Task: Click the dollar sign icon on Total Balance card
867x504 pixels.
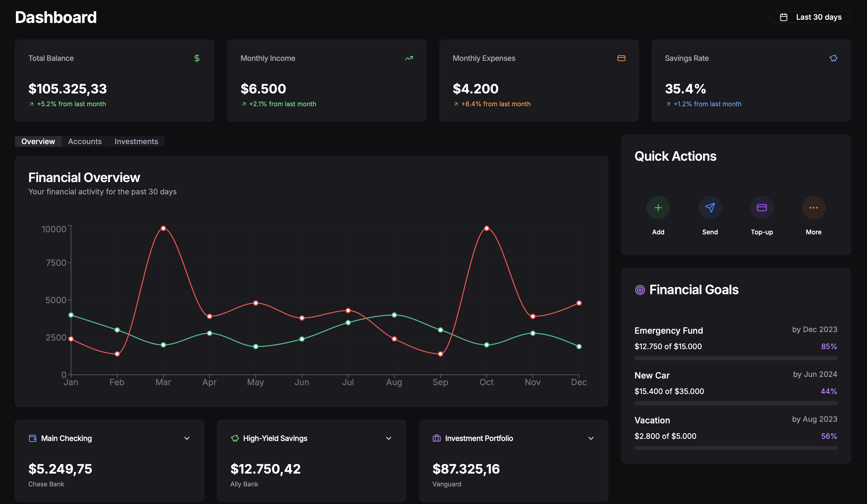Action: [197, 58]
